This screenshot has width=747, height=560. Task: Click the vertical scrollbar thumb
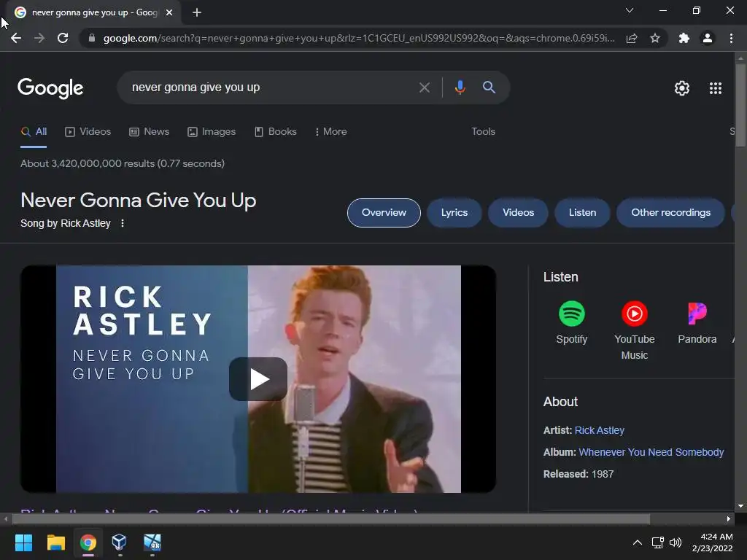coord(740,105)
